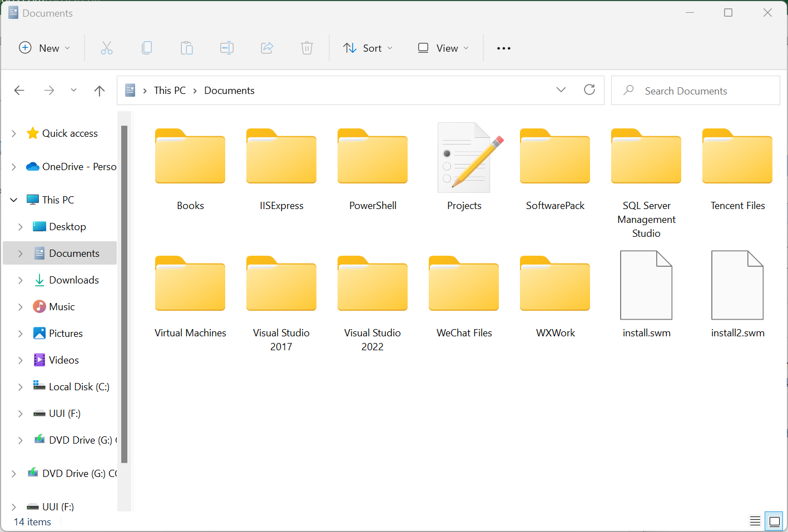Select Pictures in navigation pane
Viewport: 788px width, 532px height.
[x=58, y=334]
